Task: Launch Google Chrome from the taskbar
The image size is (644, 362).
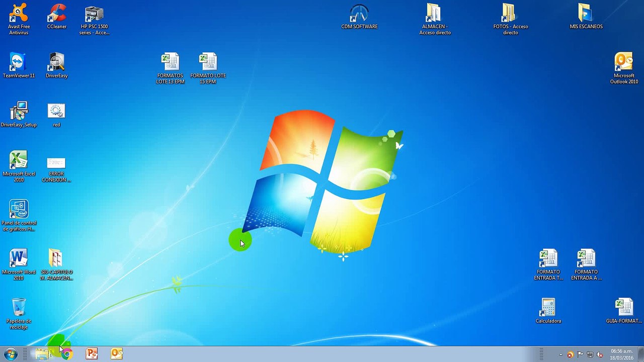Action: [66, 354]
